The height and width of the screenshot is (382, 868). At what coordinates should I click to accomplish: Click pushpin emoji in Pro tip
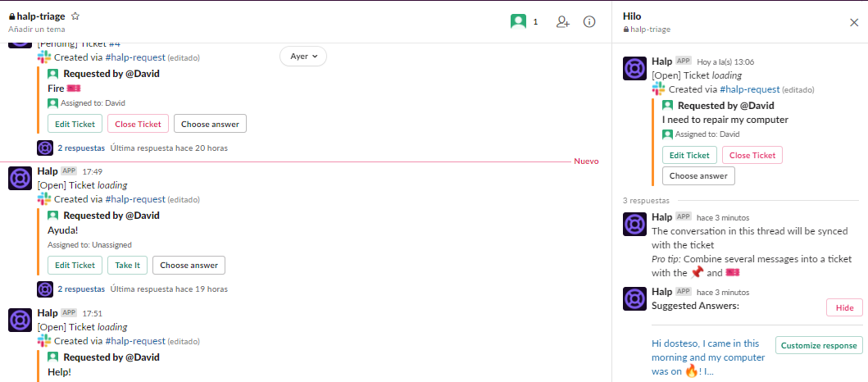pos(697,272)
